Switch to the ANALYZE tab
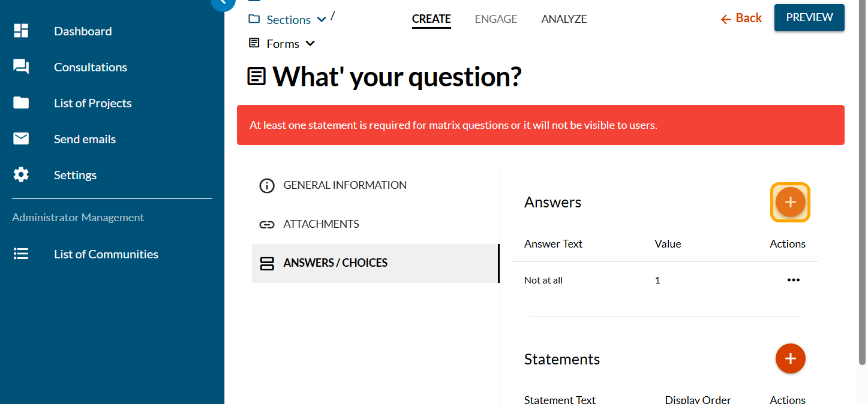 tap(564, 19)
